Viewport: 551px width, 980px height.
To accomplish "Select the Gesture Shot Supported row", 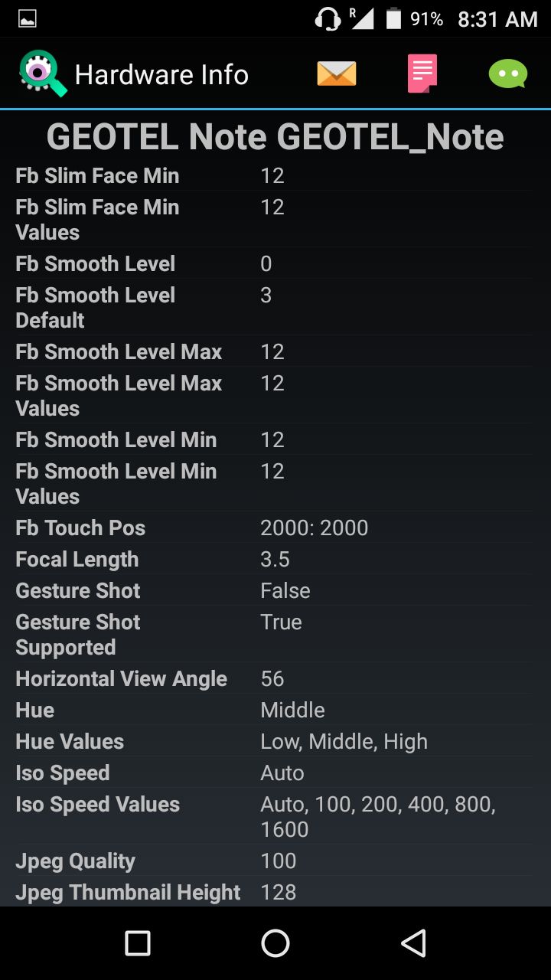I will coord(274,634).
